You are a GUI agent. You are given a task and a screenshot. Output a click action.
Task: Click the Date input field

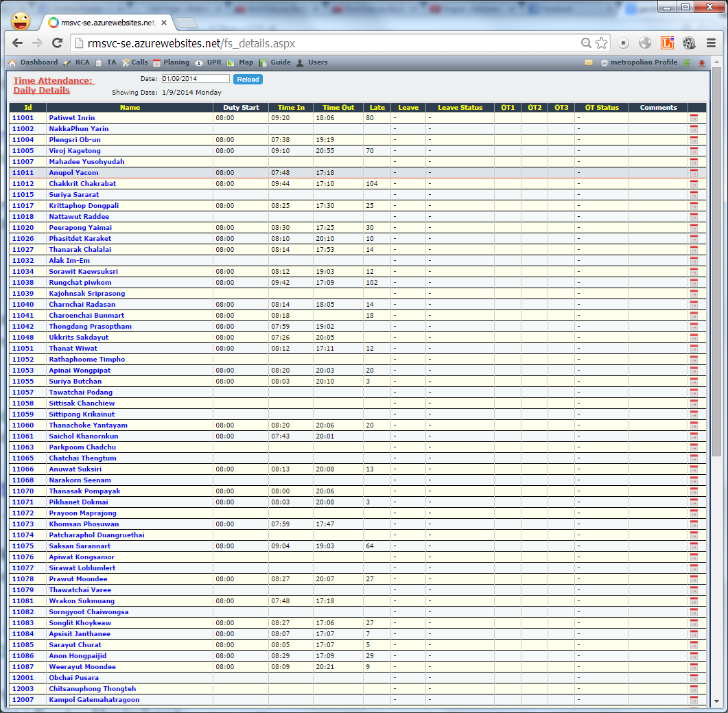click(x=196, y=79)
